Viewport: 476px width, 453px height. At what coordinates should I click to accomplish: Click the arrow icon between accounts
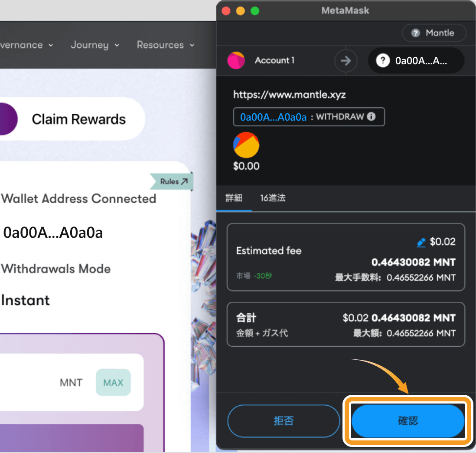[346, 61]
